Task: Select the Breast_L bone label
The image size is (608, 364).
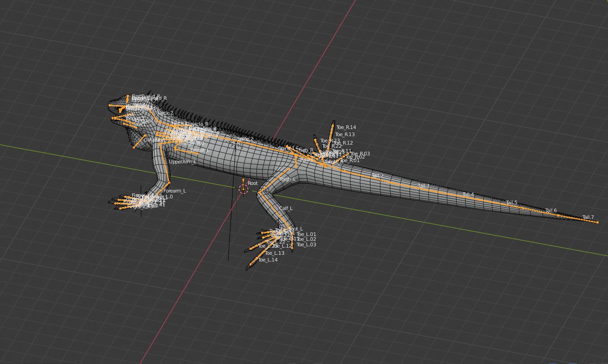Action: tap(200, 150)
